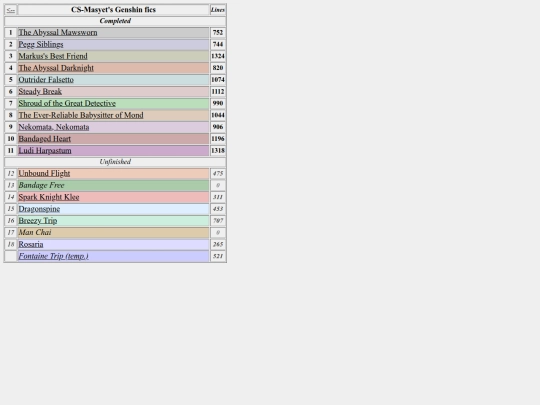Open Markus's Best Friend link
Image resolution: width=540 pixels, height=405 pixels.
coord(53,56)
